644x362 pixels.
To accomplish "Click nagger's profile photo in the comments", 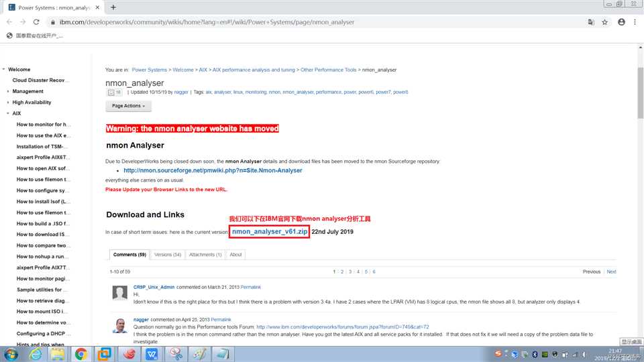I will coord(120,325).
